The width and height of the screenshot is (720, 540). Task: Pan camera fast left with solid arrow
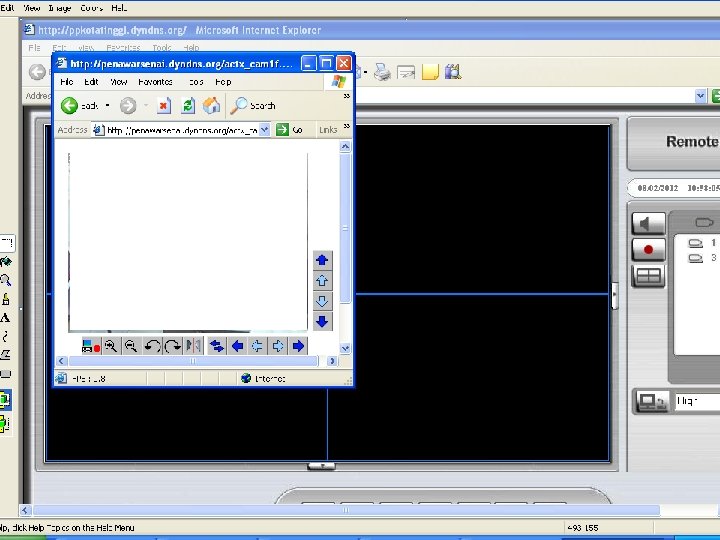pos(237,346)
